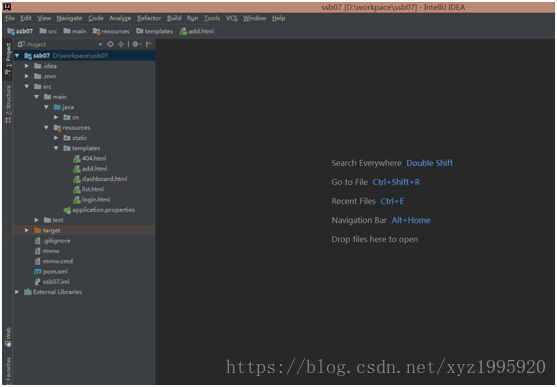Open the Code menu

pos(96,18)
